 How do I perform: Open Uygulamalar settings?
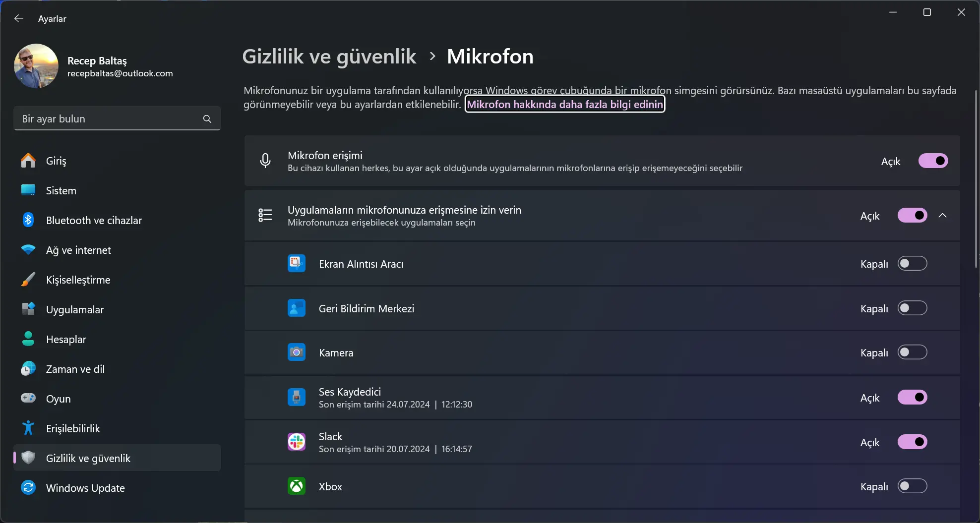pyautogui.click(x=117, y=309)
